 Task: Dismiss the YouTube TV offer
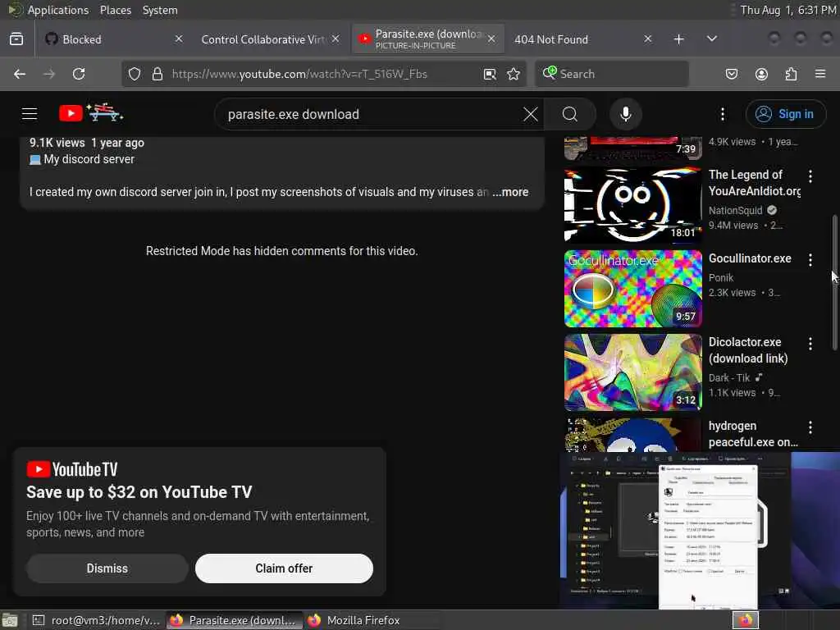107,568
